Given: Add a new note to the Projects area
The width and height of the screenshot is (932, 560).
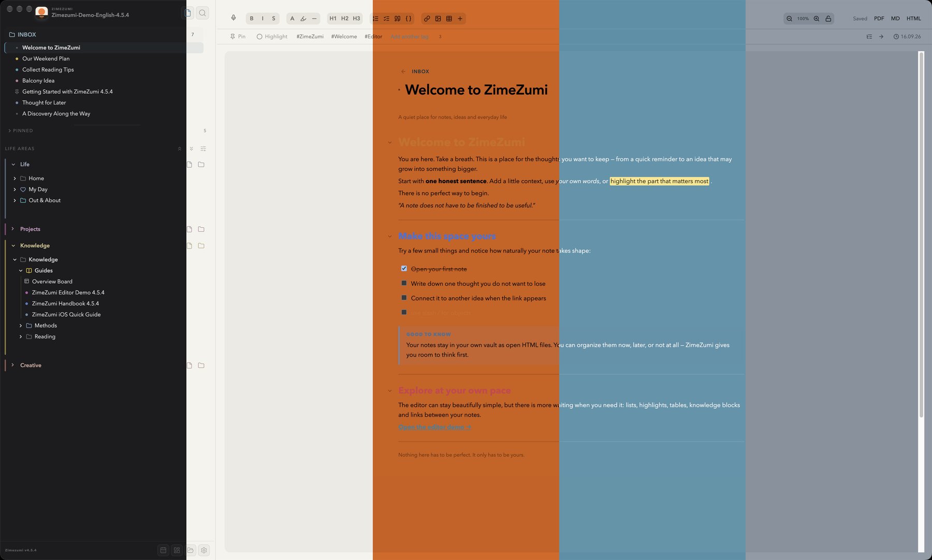Looking at the screenshot, I should coord(190,229).
